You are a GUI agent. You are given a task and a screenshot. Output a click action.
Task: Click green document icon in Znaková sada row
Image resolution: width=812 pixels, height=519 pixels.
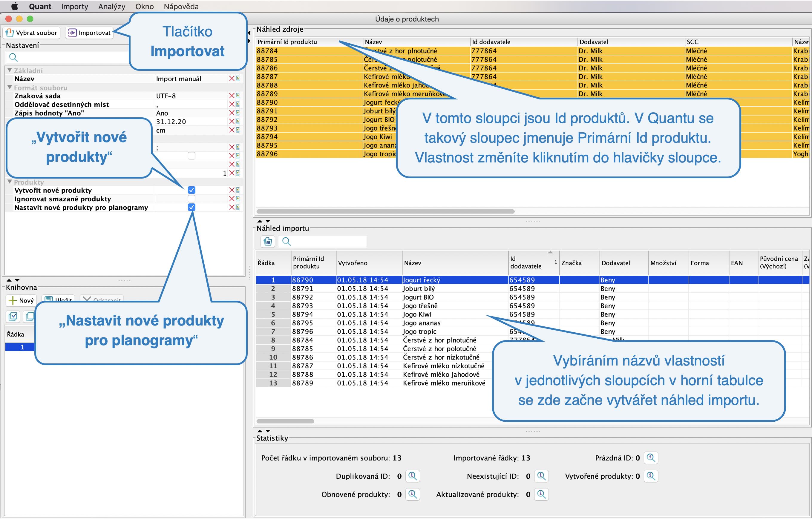coord(238,96)
